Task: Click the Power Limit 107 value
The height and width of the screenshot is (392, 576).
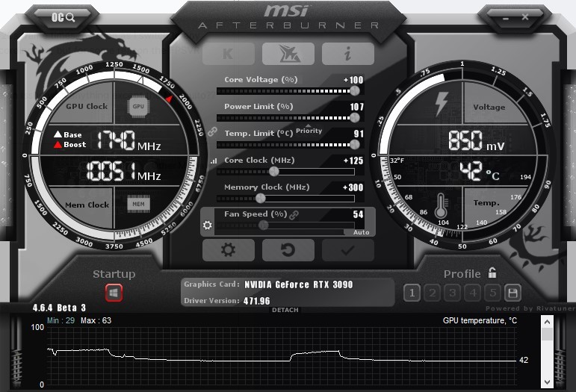Action: click(356, 107)
